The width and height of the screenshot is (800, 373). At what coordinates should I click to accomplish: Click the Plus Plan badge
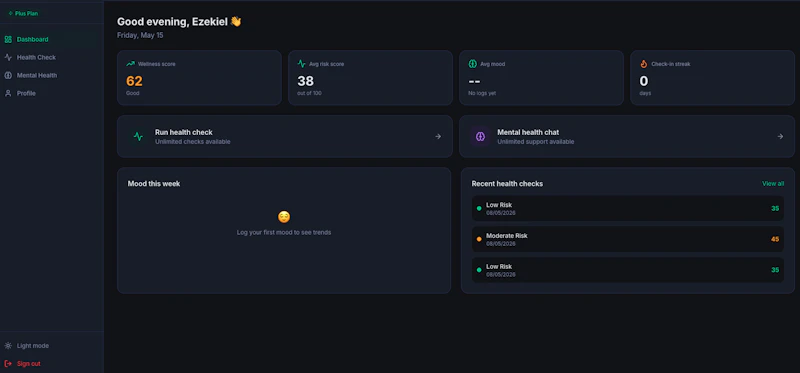23,13
